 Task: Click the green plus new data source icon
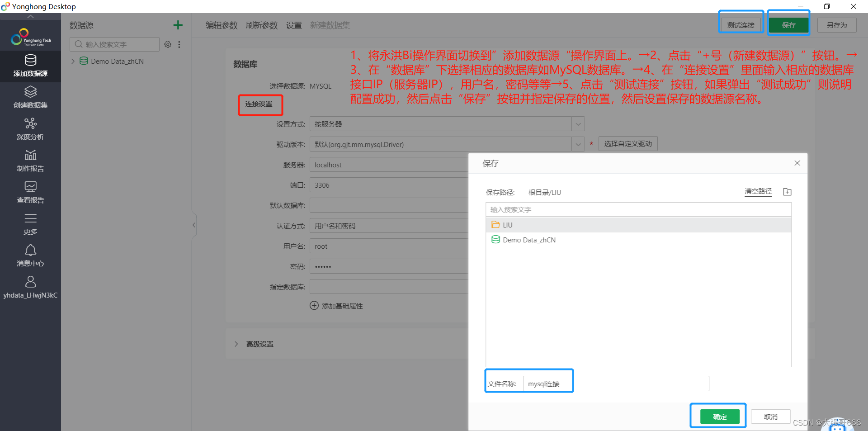click(x=178, y=25)
